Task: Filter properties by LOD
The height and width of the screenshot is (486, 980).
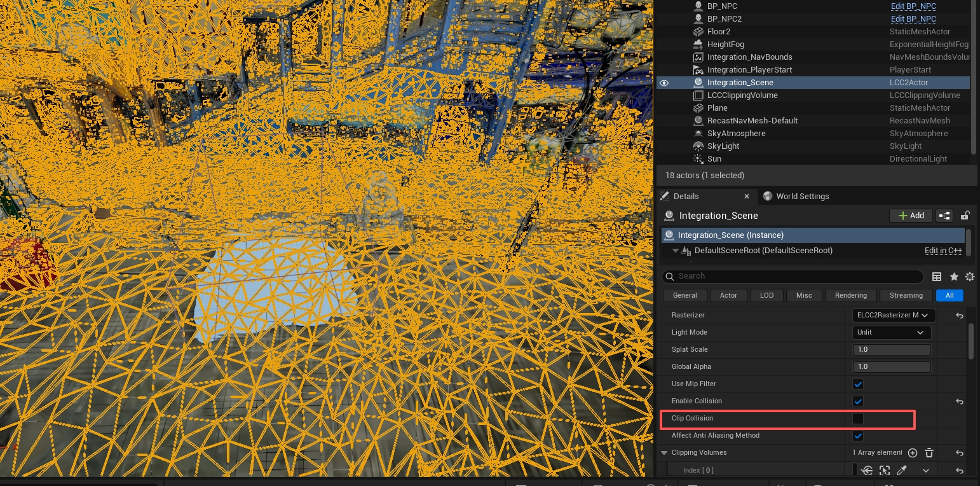Action: coord(767,295)
